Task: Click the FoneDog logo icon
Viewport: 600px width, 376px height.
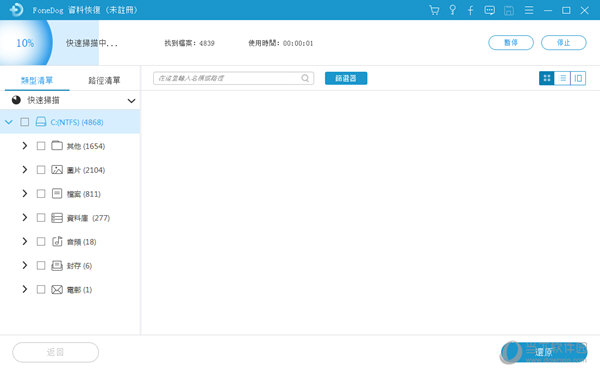Action: pos(16,10)
